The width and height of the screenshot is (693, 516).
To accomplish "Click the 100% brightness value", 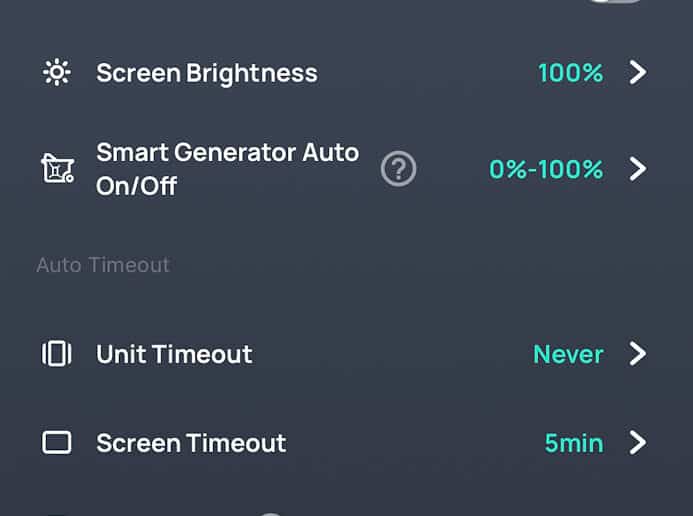I will [x=571, y=73].
